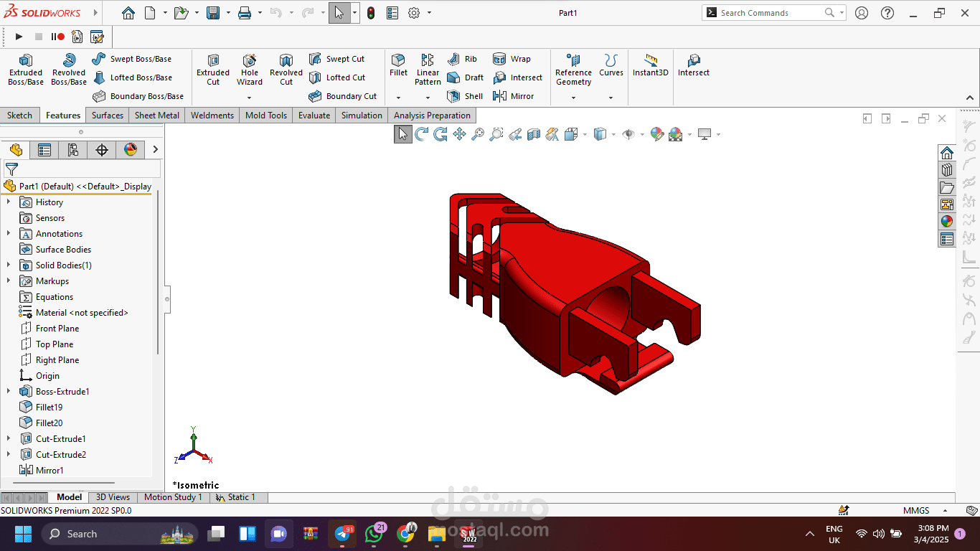Viewport: 980px width, 551px height.
Task: Select Fillet19 in the feature tree
Action: [x=49, y=408]
